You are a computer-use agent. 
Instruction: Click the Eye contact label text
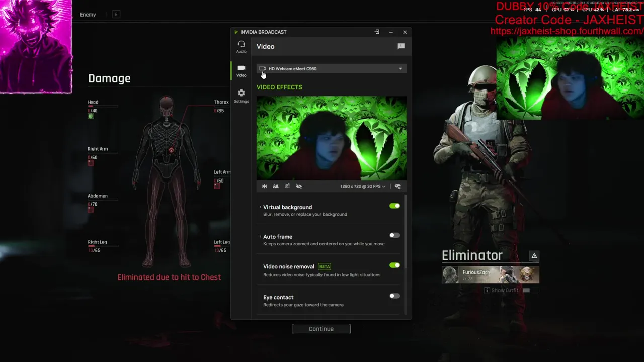pyautogui.click(x=278, y=297)
